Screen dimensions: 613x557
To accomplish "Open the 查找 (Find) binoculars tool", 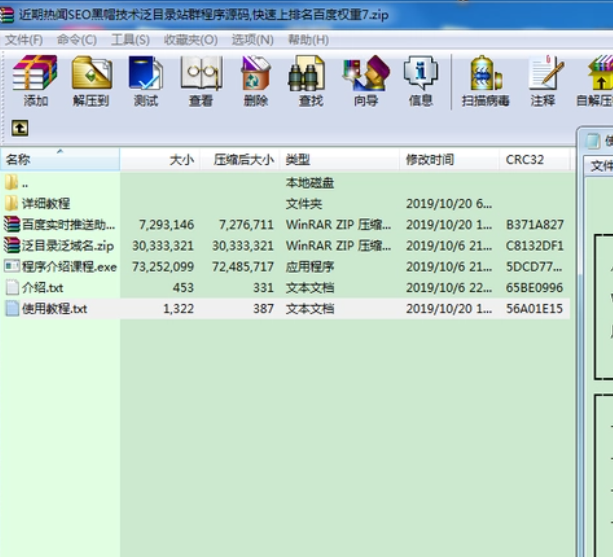I will [308, 73].
